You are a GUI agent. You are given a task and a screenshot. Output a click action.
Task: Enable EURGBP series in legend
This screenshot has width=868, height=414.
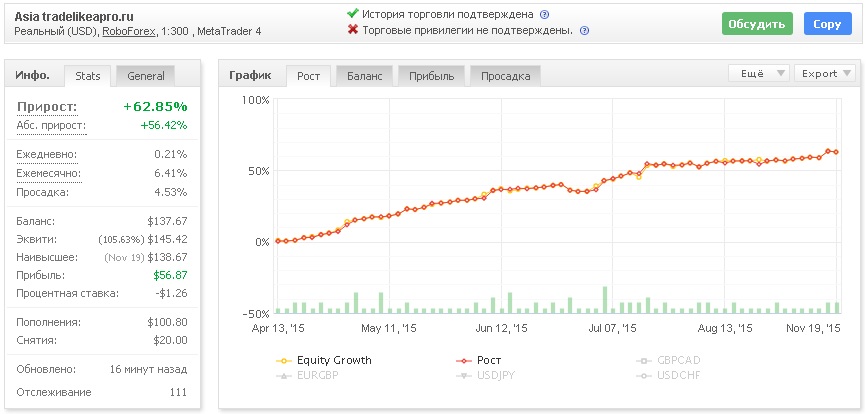click(x=307, y=375)
